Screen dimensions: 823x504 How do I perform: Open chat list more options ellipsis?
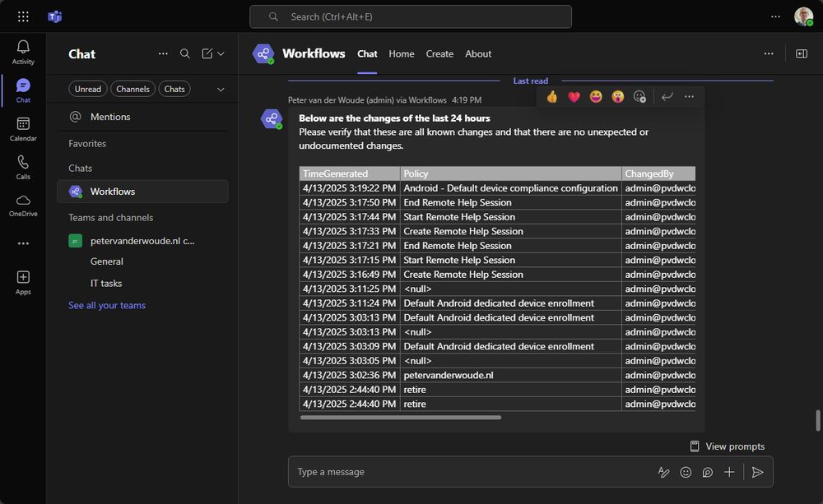(x=163, y=53)
